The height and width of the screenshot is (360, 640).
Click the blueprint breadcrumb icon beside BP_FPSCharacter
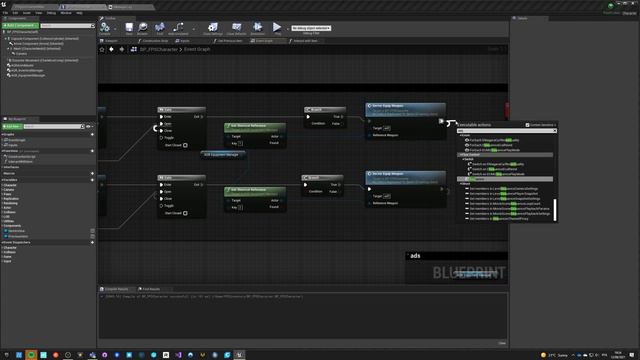coord(133,49)
